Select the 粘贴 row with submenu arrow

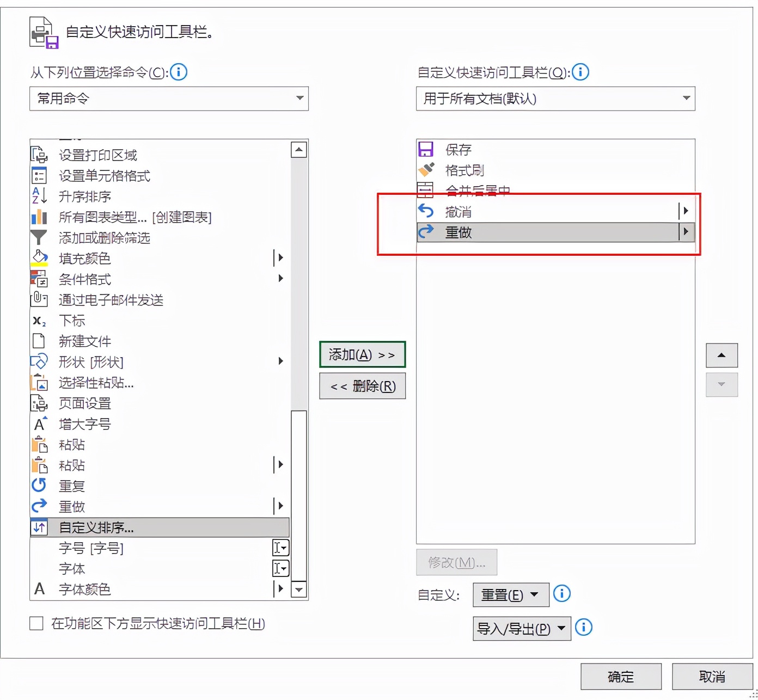coord(160,465)
